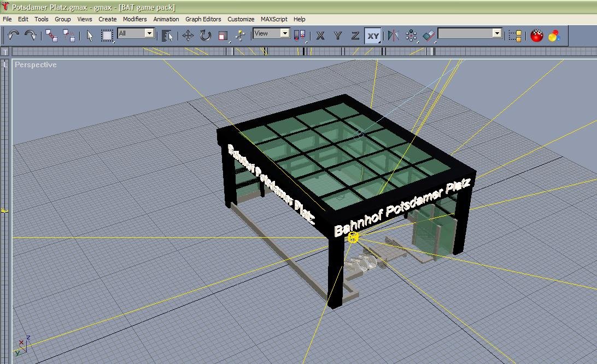
Task: Click the Undo arrow icon
Action: [13, 36]
